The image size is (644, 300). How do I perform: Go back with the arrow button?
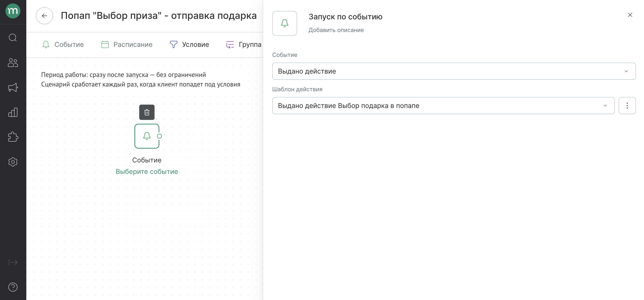[x=44, y=16]
